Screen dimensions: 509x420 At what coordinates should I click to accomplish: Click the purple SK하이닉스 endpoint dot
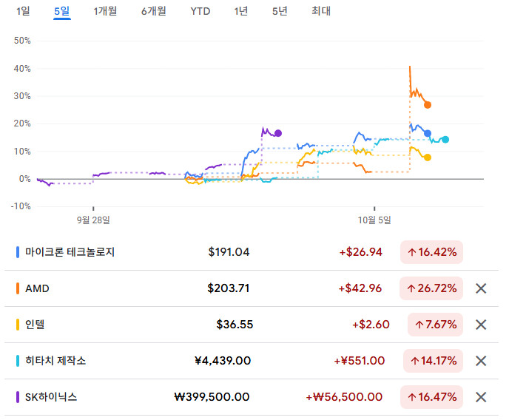pos(278,133)
